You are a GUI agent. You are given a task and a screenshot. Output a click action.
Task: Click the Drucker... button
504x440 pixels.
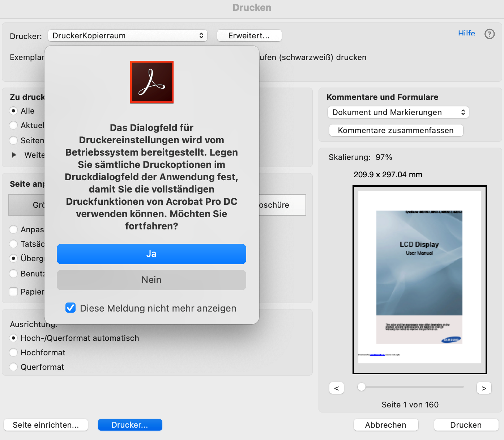130,425
